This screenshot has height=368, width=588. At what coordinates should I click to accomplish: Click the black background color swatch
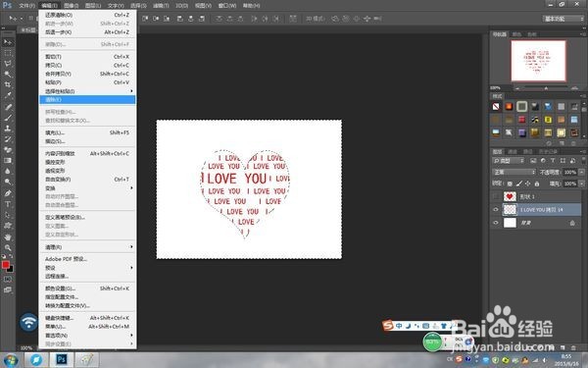click(11, 270)
